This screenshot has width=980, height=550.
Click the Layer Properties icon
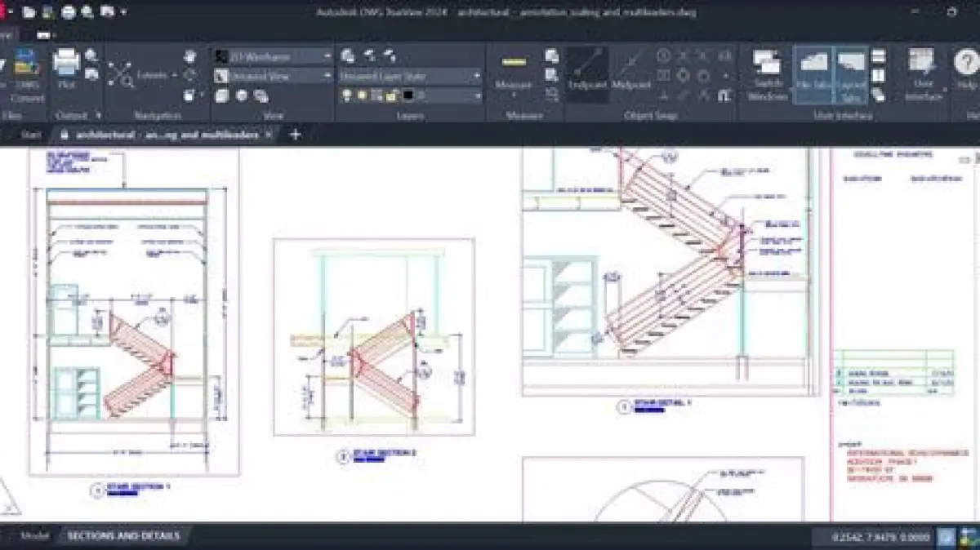click(348, 56)
